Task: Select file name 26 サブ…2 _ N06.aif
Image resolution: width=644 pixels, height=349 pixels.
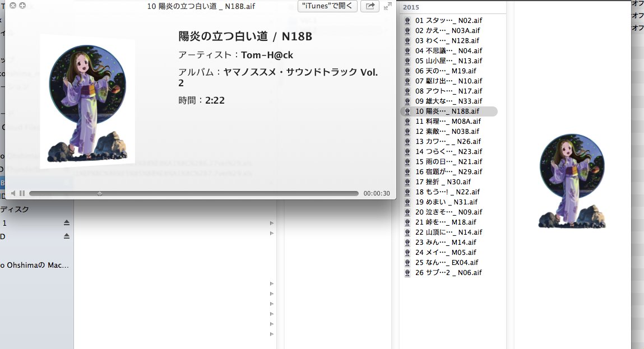Action: point(448,273)
